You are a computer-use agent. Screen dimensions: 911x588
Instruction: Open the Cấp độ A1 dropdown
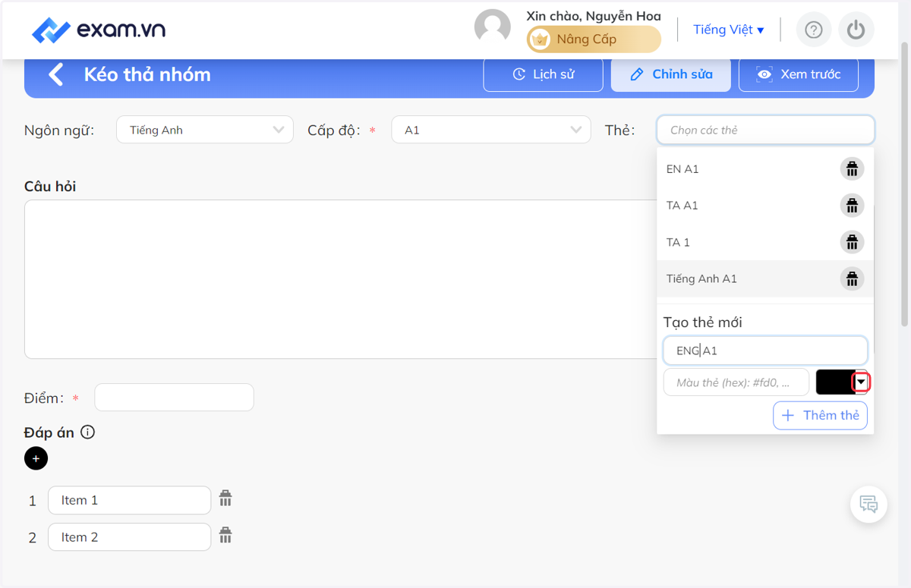(491, 130)
